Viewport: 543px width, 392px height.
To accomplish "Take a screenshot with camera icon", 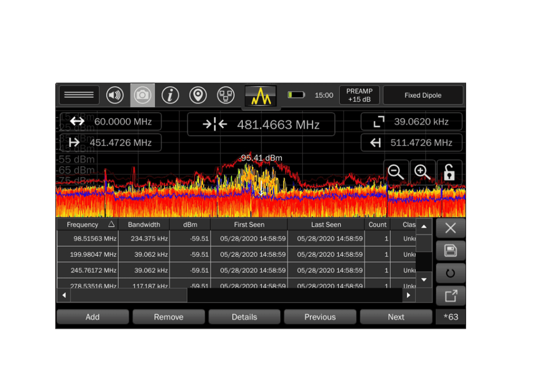I will [142, 95].
